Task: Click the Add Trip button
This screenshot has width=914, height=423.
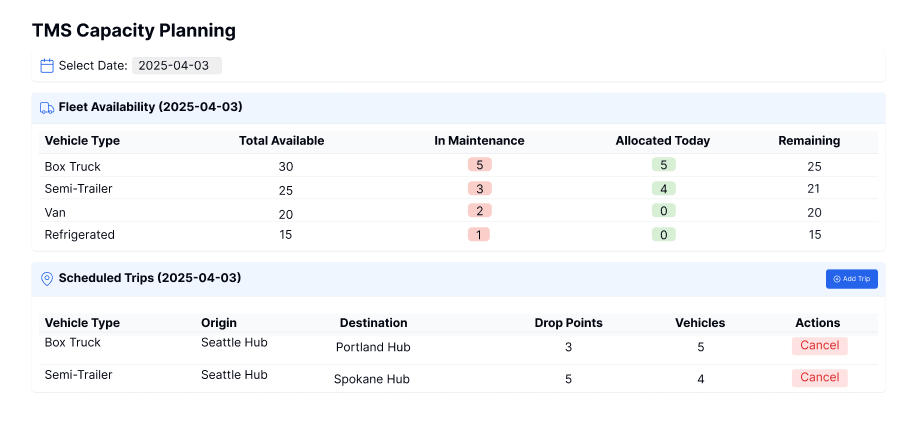Action: click(851, 279)
